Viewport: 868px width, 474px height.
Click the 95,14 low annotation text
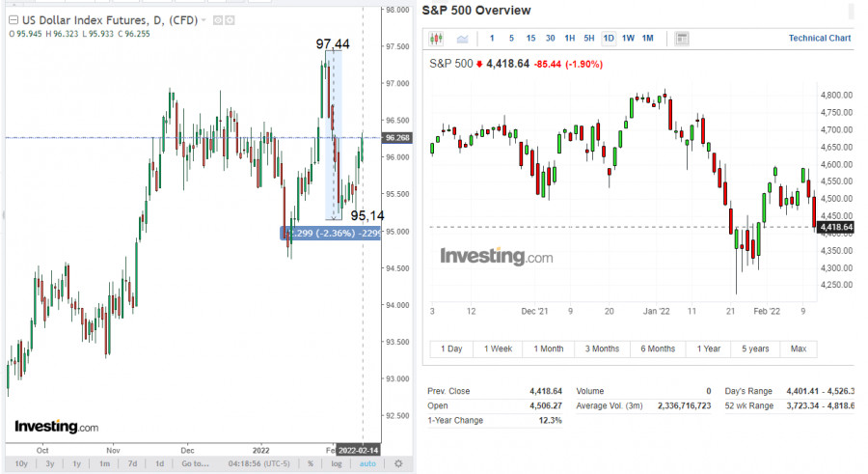(x=367, y=215)
